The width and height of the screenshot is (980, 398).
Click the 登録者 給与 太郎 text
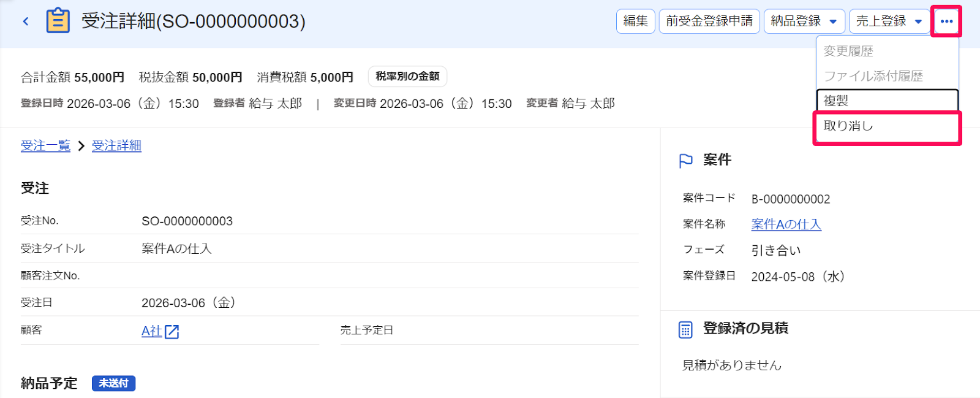pyautogui.click(x=257, y=104)
